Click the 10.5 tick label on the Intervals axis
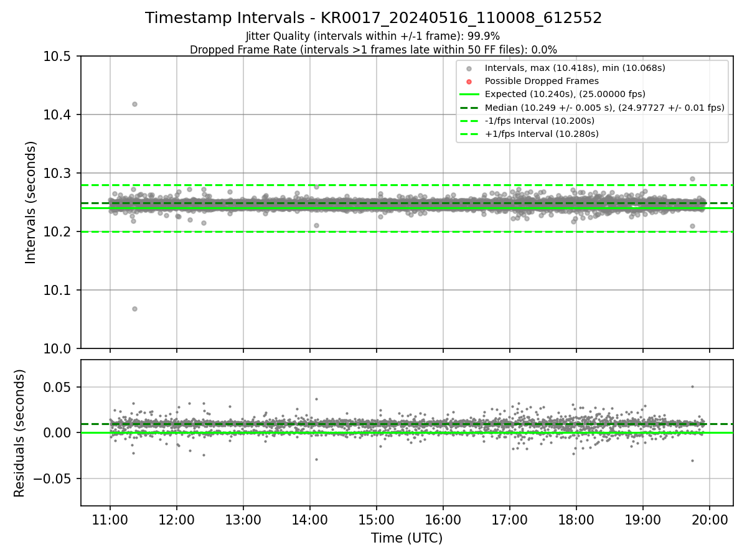The height and width of the screenshot is (560, 747). click(x=57, y=57)
